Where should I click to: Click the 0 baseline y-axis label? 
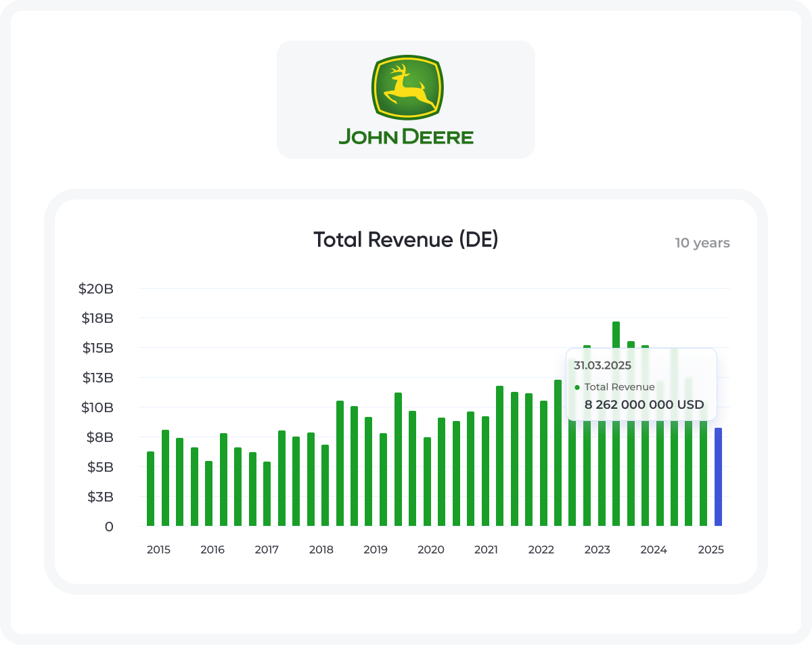[x=109, y=527]
